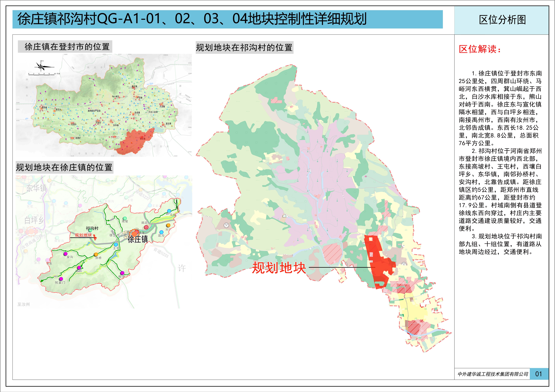Image resolution: width=555 pixels, height=392 pixels.
Task: Click the 规划地块在徐庄镇的位置 section heading
Action: point(64,167)
